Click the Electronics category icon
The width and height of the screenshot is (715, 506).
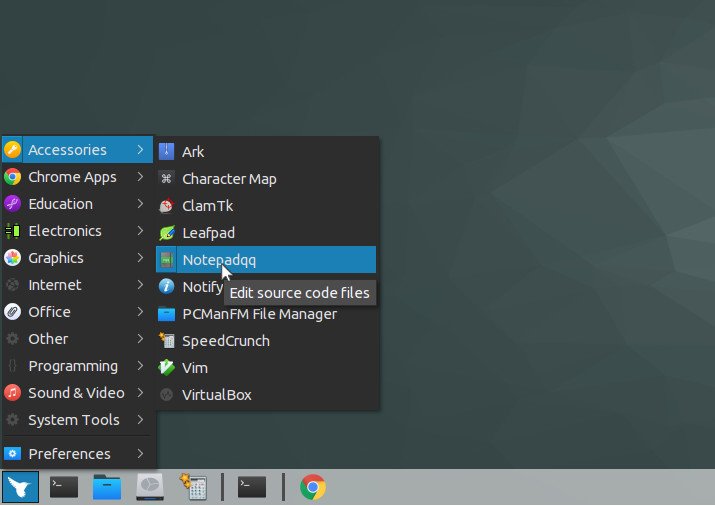12,231
